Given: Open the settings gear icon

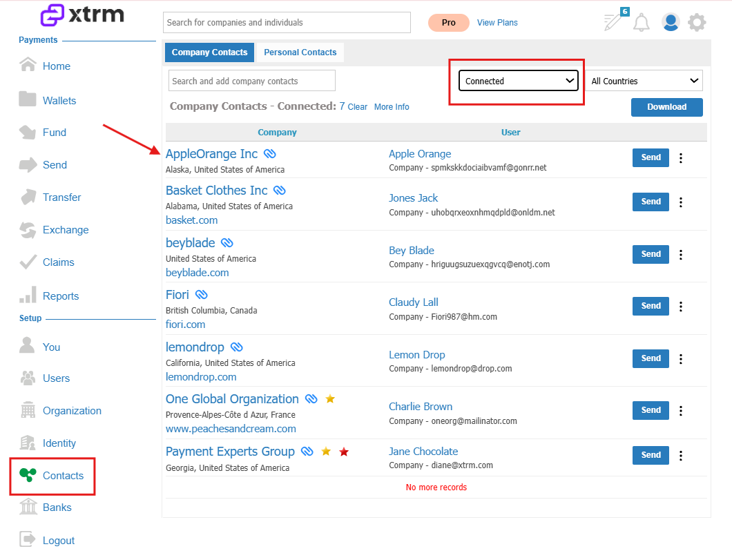Looking at the screenshot, I should point(697,22).
